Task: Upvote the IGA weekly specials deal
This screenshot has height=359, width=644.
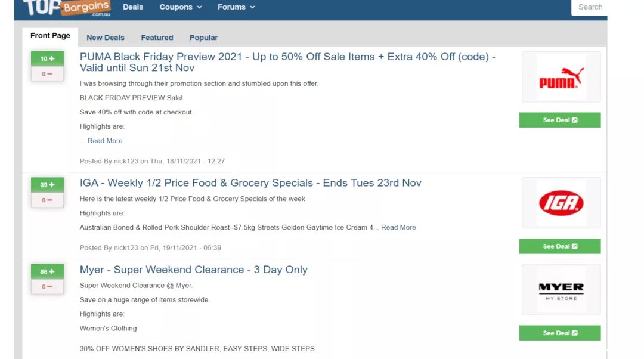Action: [x=47, y=185]
